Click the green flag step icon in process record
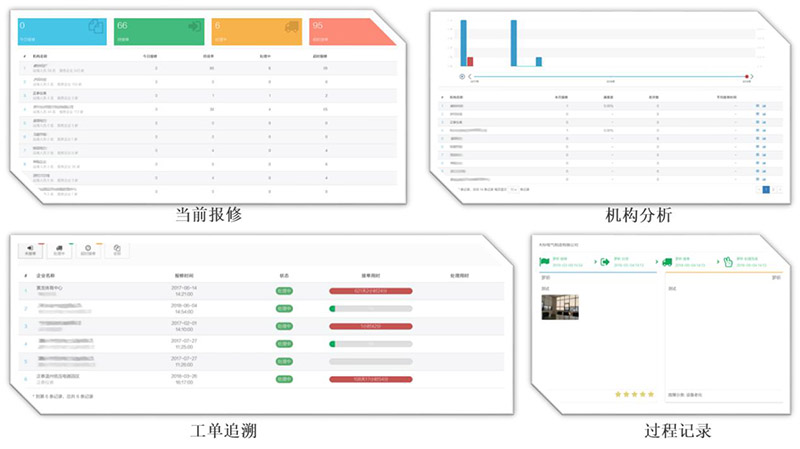This screenshot has width=800, height=449. (545, 263)
